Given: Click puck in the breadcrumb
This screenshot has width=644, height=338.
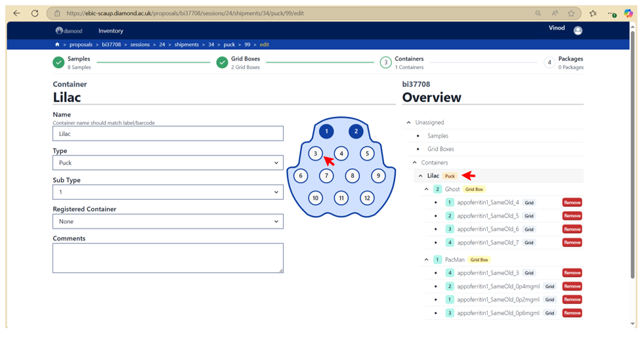Looking at the screenshot, I should click(229, 45).
